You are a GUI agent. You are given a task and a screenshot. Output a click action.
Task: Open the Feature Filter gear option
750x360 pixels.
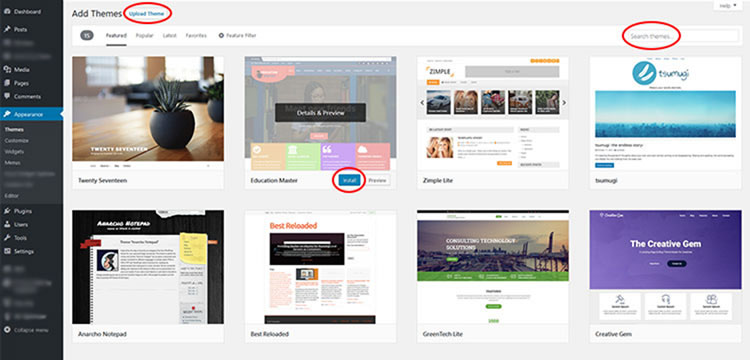pyautogui.click(x=237, y=36)
